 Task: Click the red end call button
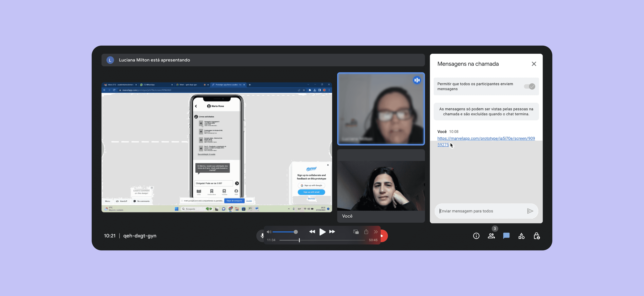384,236
